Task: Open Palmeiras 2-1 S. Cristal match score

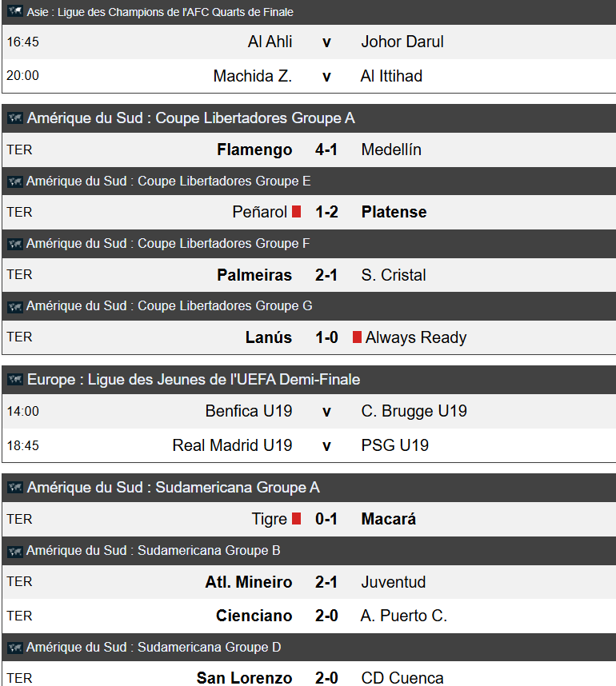Action: (x=326, y=275)
